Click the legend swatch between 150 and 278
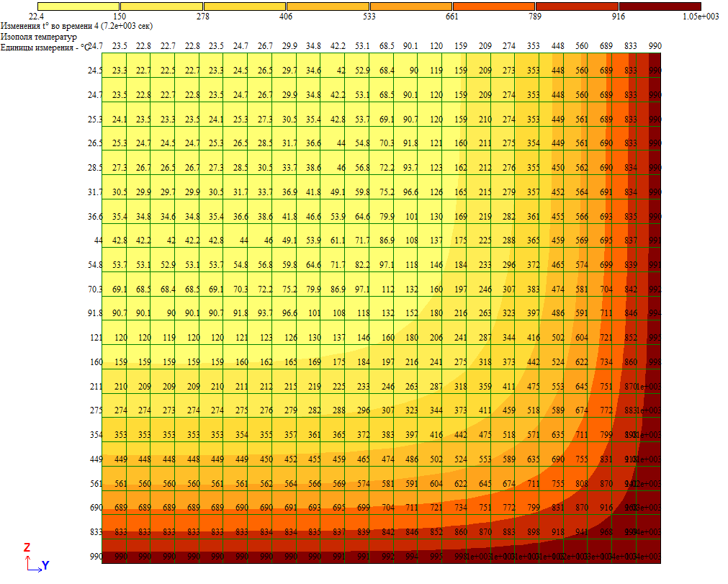728x584 pixels. click(x=161, y=6)
